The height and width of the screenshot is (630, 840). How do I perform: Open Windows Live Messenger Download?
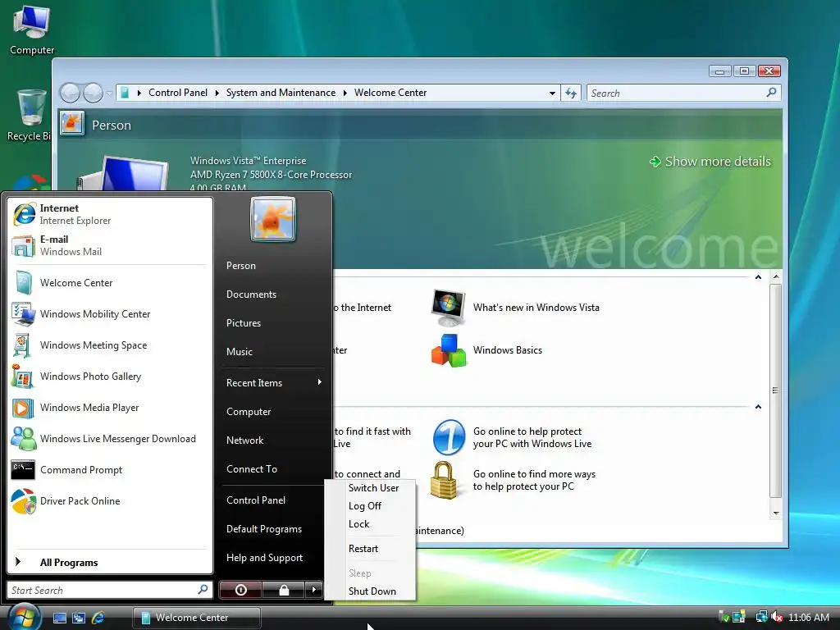pos(110,439)
